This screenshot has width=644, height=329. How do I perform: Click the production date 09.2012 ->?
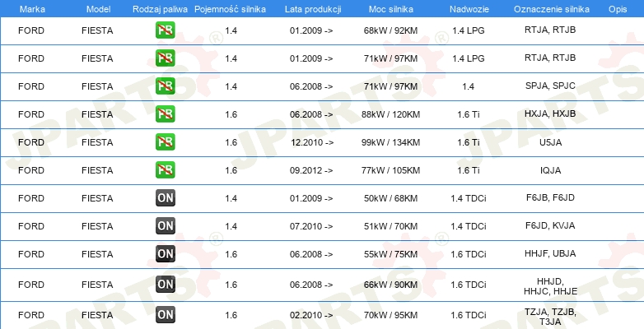pyautogui.click(x=311, y=170)
